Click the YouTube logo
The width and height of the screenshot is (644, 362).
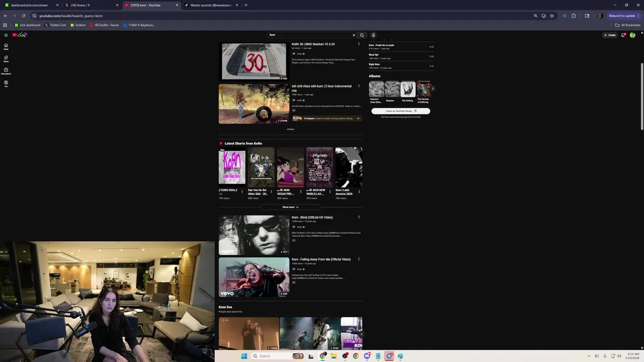click(19, 35)
